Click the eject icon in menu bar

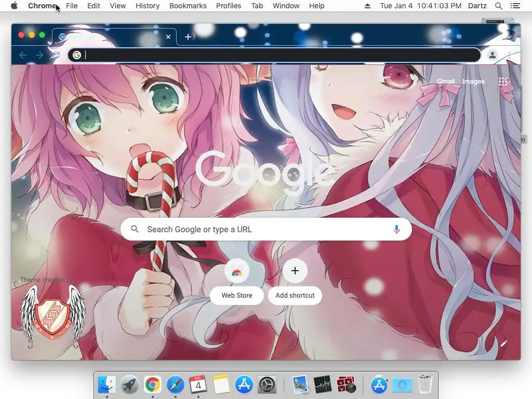pyautogui.click(x=367, y=6)
